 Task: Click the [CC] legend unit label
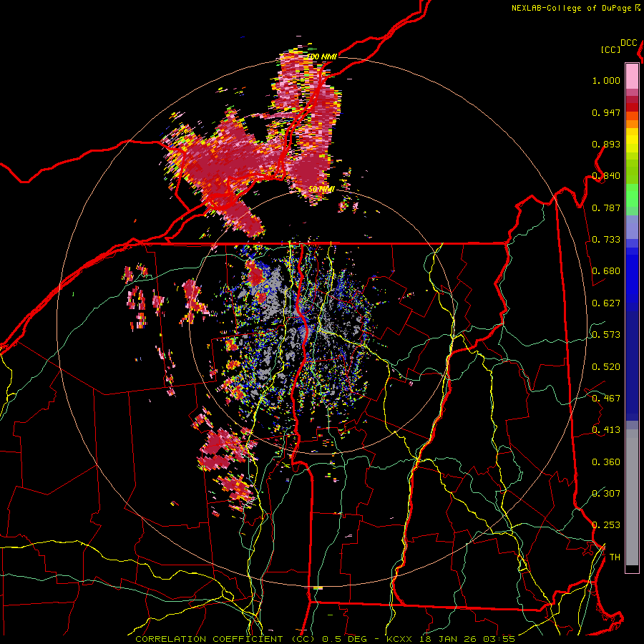pyautogui.click(x=611, y=49)
